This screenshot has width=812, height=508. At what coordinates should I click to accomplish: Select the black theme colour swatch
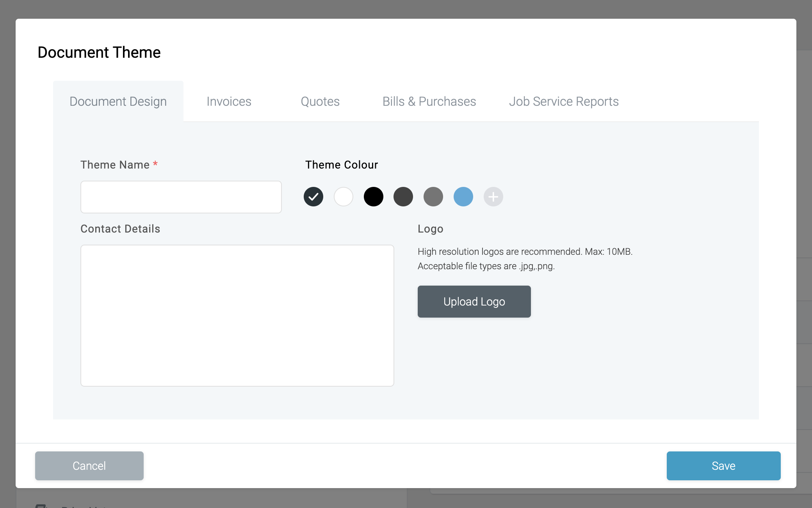tap(373, 197)
